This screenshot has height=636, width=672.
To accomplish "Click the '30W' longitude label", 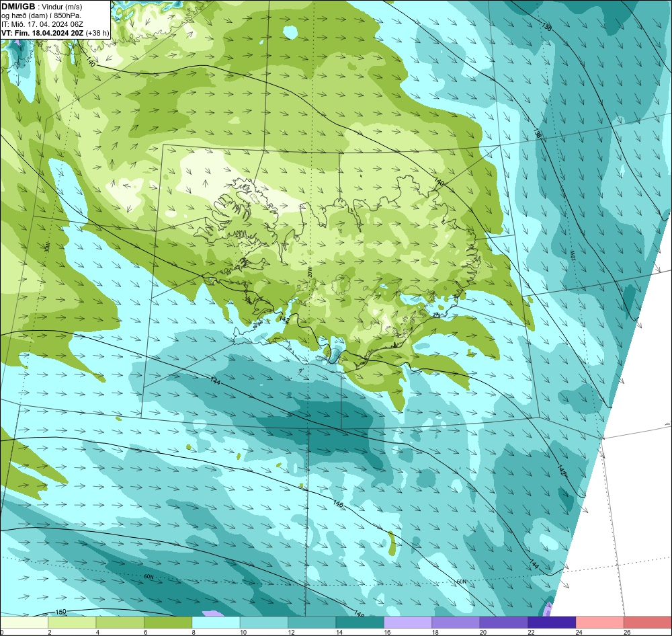I will [x=47, y=247].
